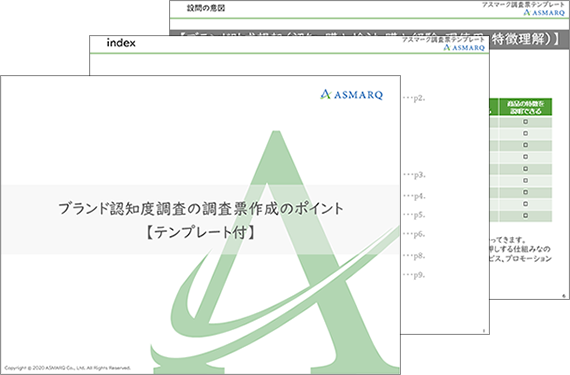Click the 設問の意図 heading on back slide
Viewport: 570px width, 375px height.
206,8
